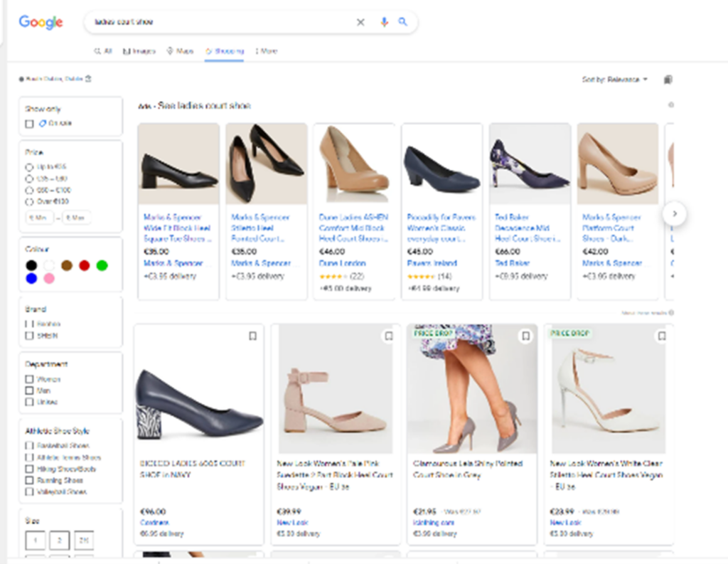Check the Running Shoes style filter
Screen dimensions: 728x564
29,480
